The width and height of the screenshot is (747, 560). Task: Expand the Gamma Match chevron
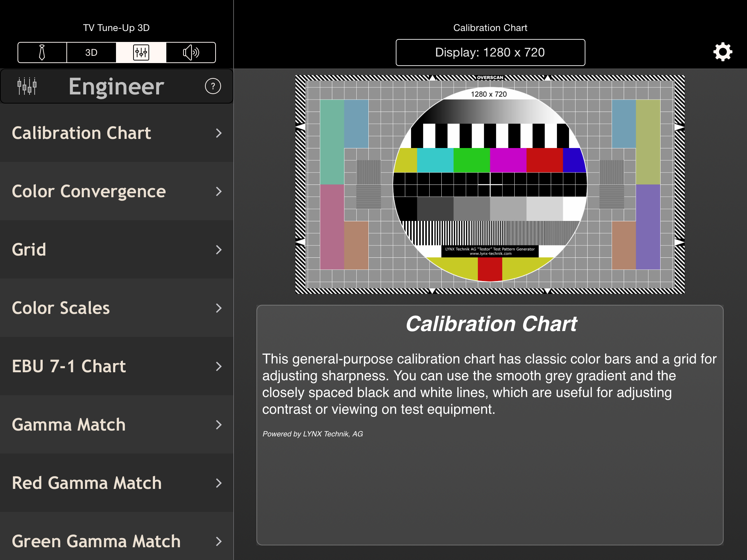(218, 425)
